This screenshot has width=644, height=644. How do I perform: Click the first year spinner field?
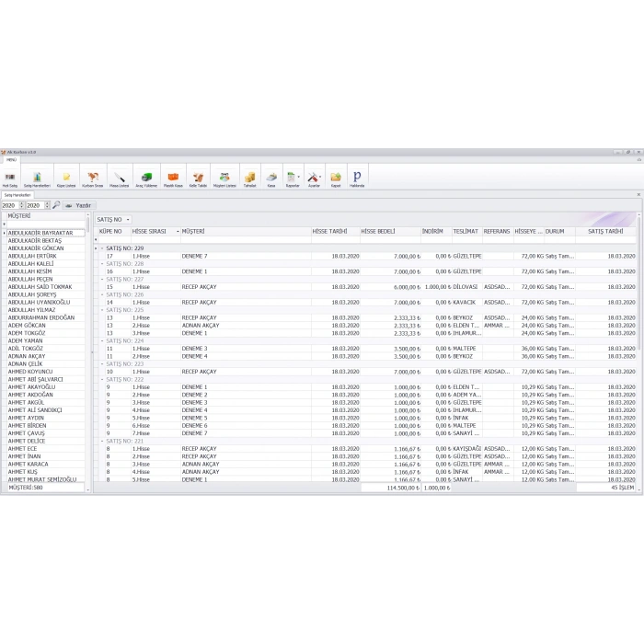click(x=9, y=205)
